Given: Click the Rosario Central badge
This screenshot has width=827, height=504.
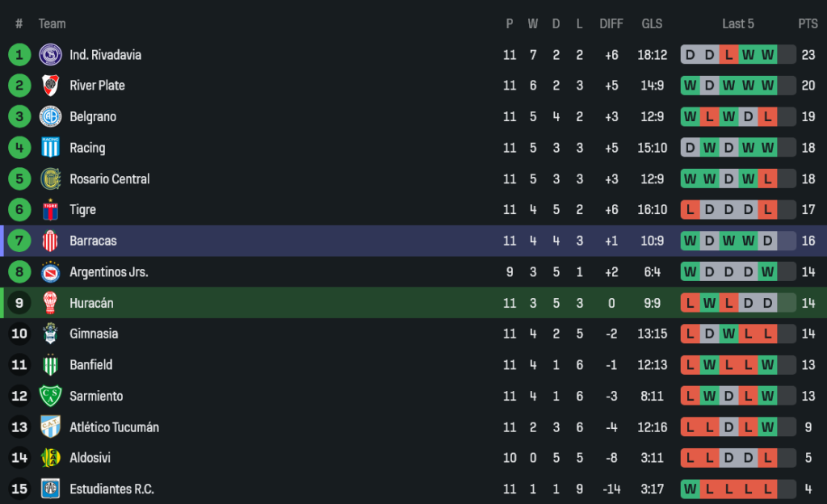Looking at the screenshot, I should tap(50, 178).
